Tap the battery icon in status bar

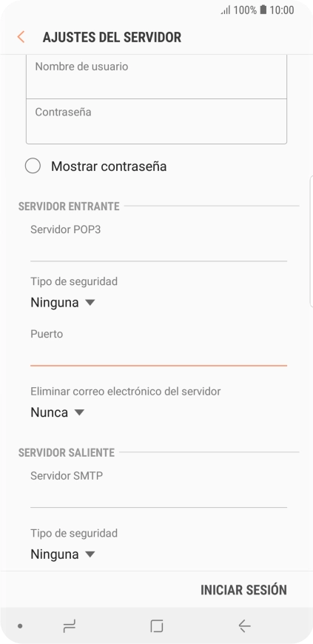(263, 10)
